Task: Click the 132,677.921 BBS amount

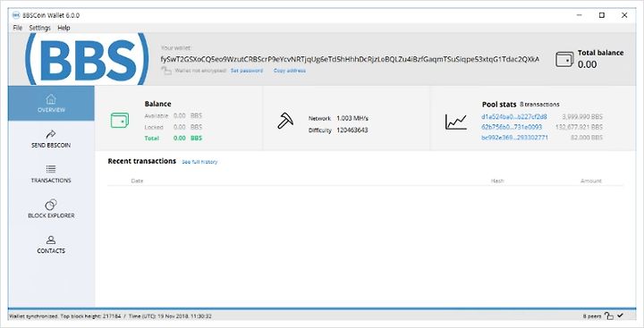Action: (x=579, y=127)
